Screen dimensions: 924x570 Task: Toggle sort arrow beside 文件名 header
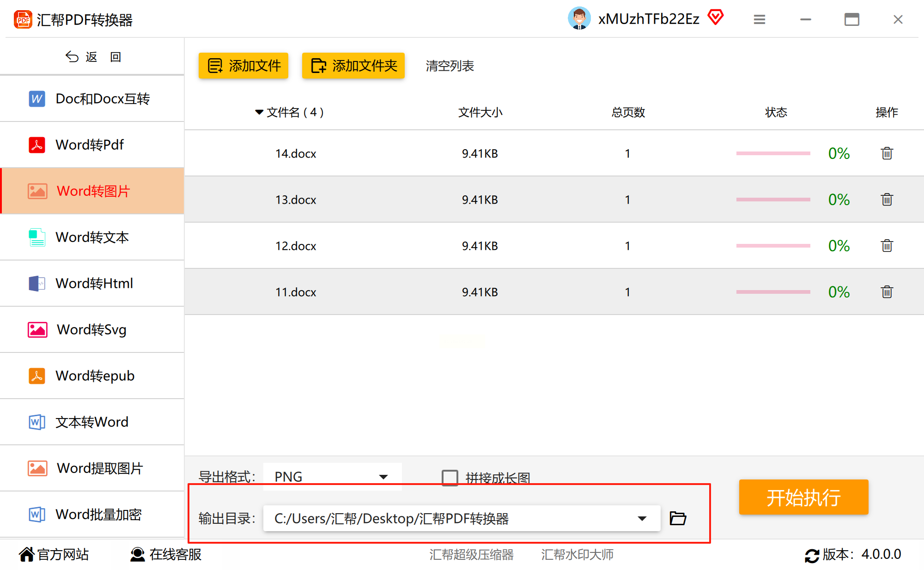259,112
